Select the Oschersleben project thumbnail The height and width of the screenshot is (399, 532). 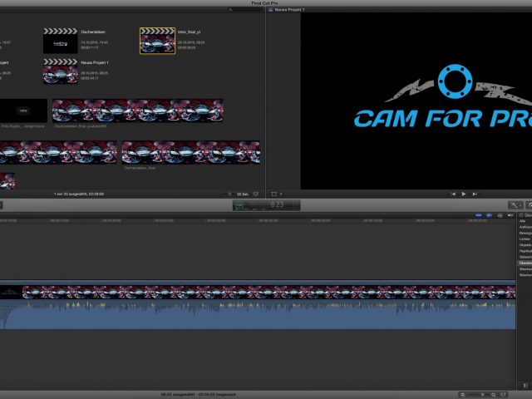click(x=61, y=41)
